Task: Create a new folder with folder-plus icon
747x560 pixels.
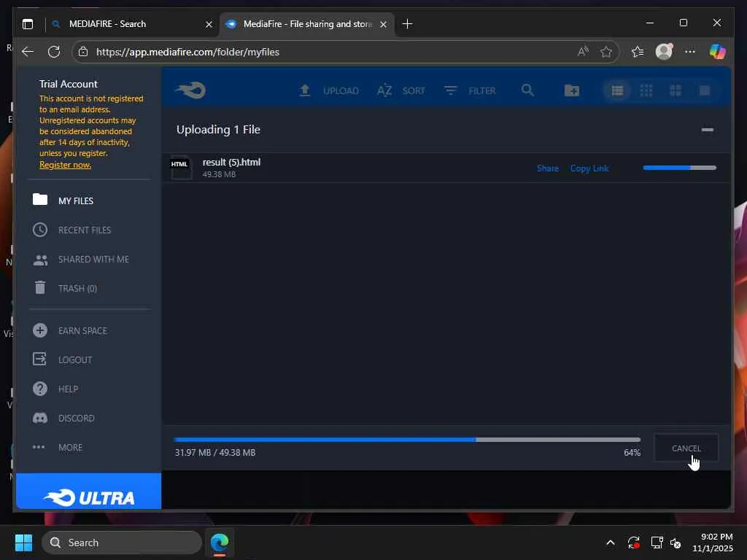Action: 572,90
